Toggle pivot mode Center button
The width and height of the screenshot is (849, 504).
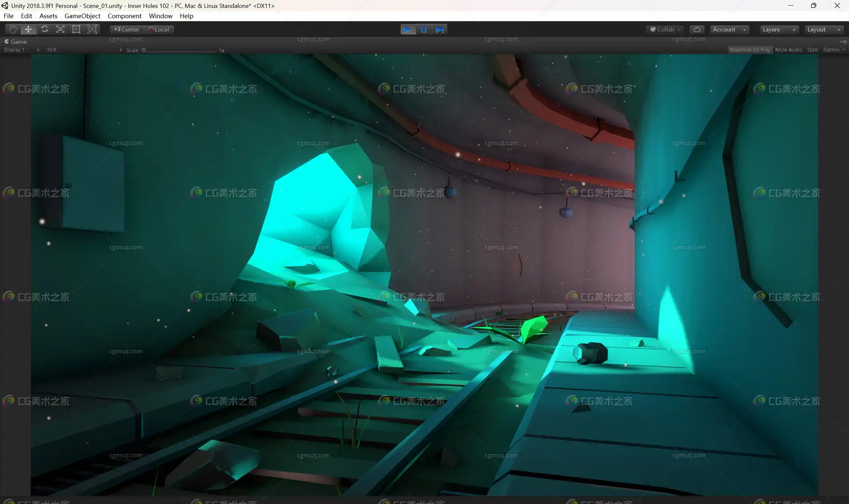127,29
